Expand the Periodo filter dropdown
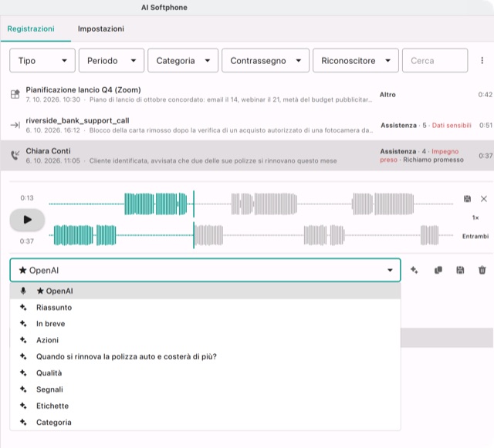Screen dimensions: 494x448 [x=111, y=60]
